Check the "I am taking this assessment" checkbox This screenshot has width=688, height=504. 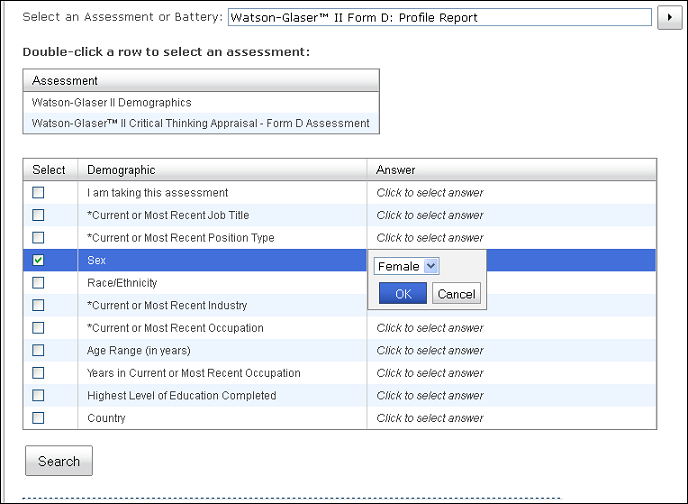click(38, 193)
